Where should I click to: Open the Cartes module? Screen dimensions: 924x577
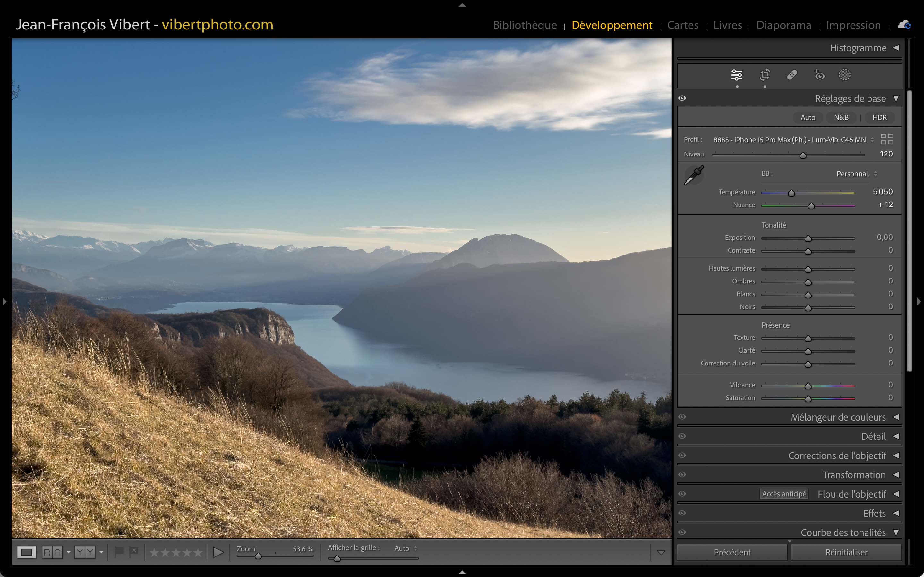click(x=682, y=25)
